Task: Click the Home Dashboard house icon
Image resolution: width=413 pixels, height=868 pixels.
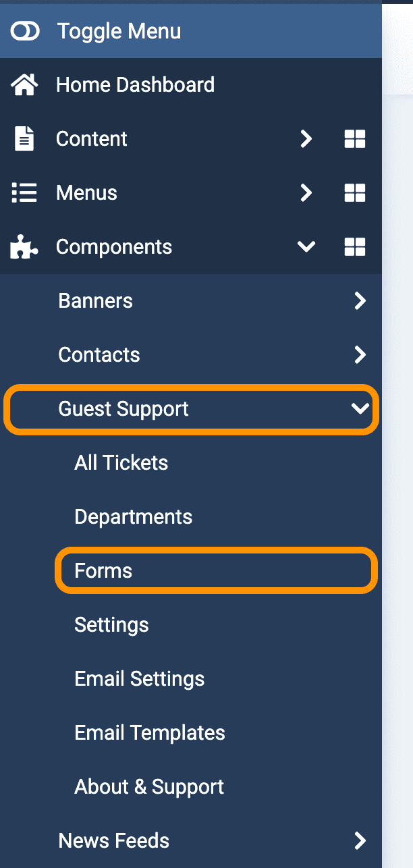Action: coord(25,85)
